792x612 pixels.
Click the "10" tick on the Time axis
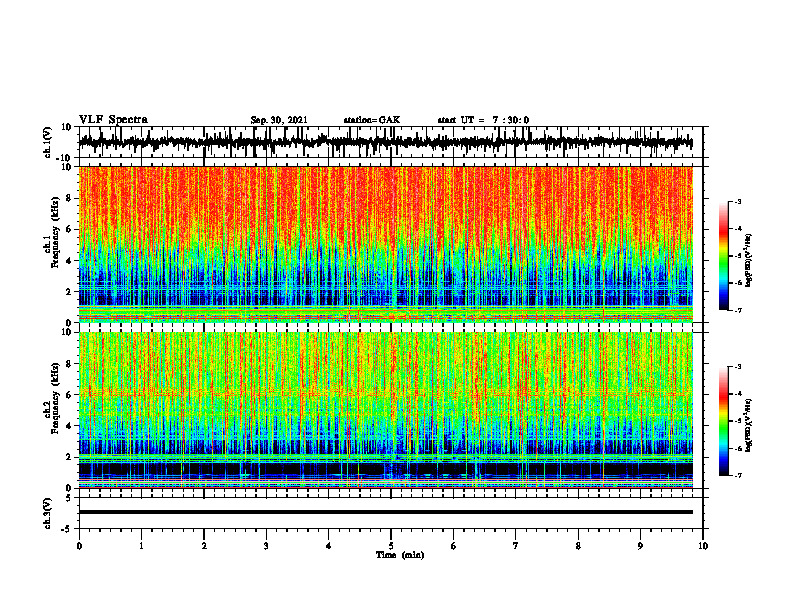(x=703, y=546)
